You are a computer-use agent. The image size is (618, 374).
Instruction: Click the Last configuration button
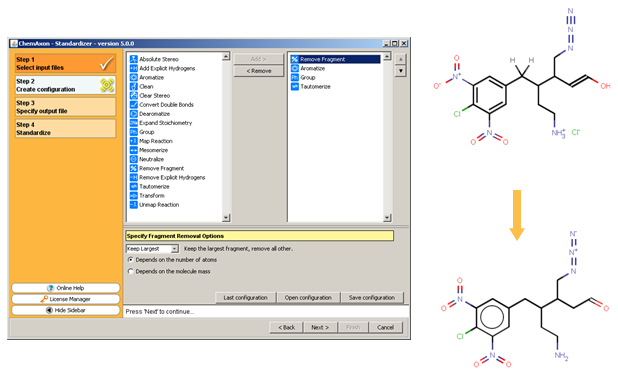click(245, 298)
